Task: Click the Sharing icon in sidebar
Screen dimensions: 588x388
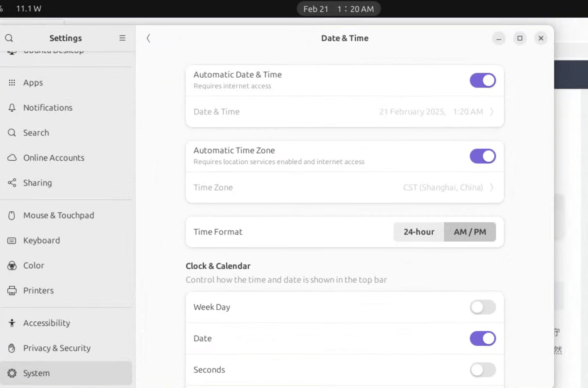Action: (12, 183)
